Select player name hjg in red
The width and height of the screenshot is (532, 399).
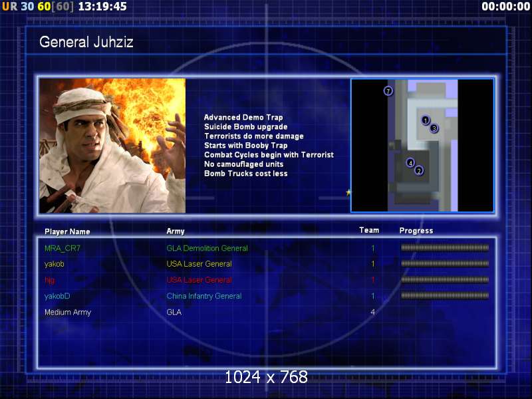click(49, 280)
